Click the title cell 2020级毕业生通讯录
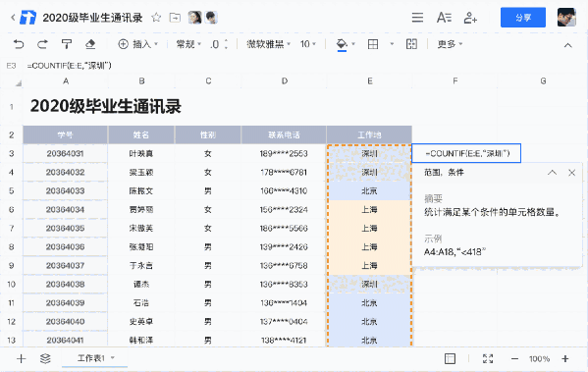588x372 pixels. click(106, 107)
